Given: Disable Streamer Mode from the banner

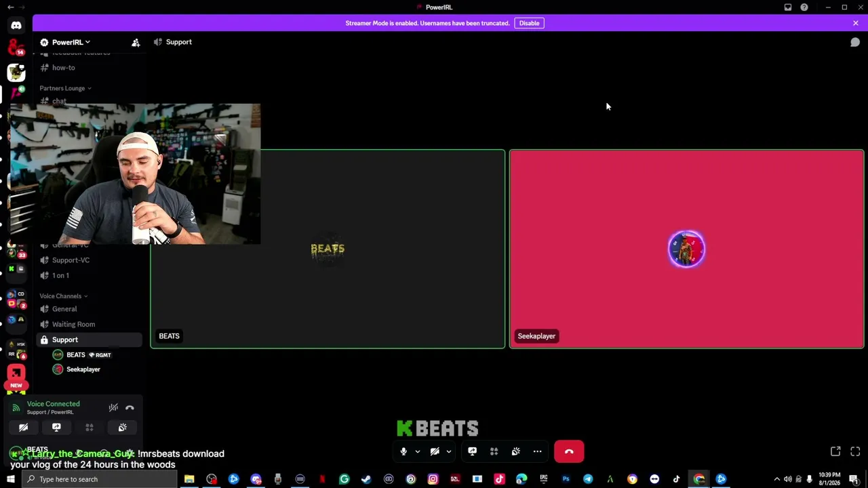Looking at the screenshot, I should (529, 23).
